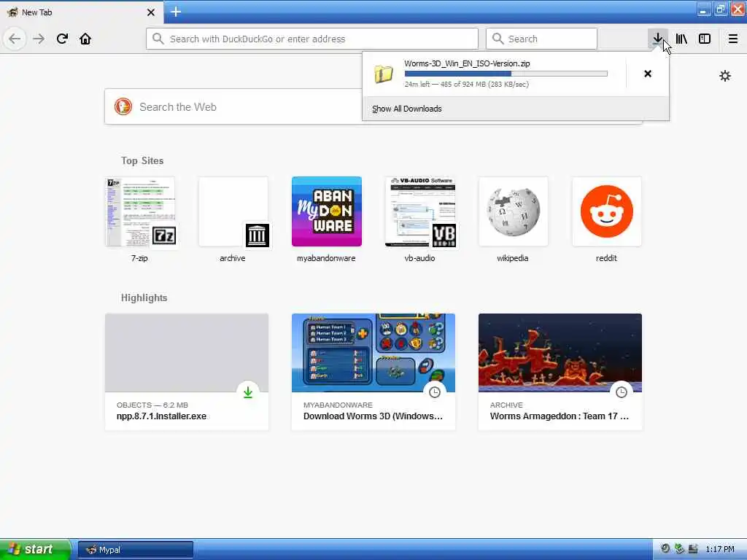Open the home page button
Screen dimensions: 747x560
tap(85, 39)
